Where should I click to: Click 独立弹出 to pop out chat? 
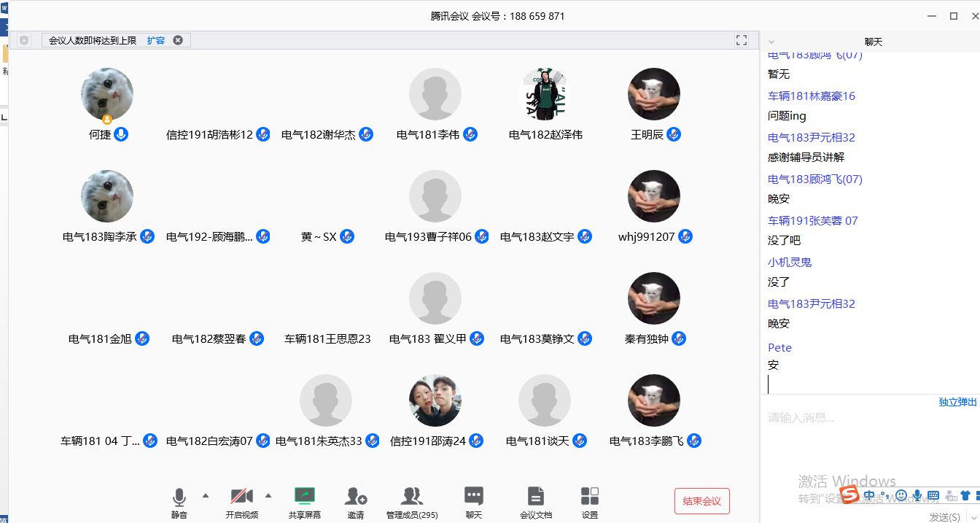[x=957, y=402]
